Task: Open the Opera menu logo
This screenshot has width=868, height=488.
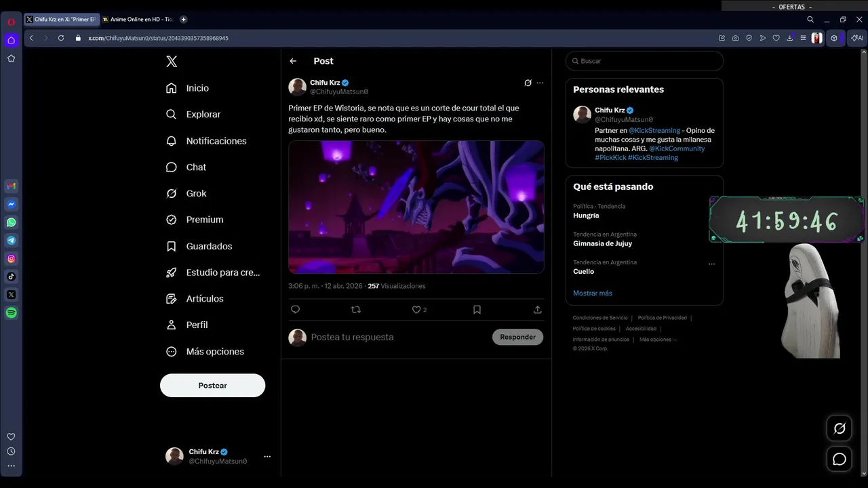Action: [11, 22]
